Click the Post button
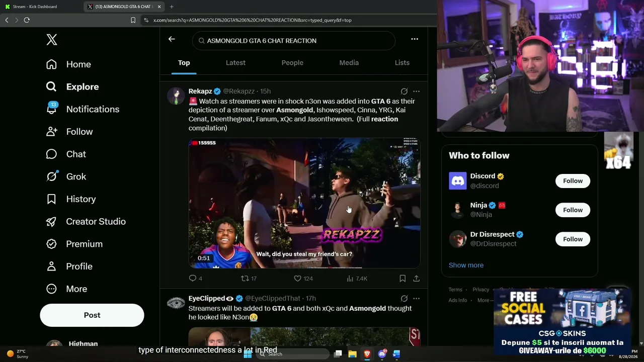The height and width of the screenshot is (362, 644). [92, 315]
